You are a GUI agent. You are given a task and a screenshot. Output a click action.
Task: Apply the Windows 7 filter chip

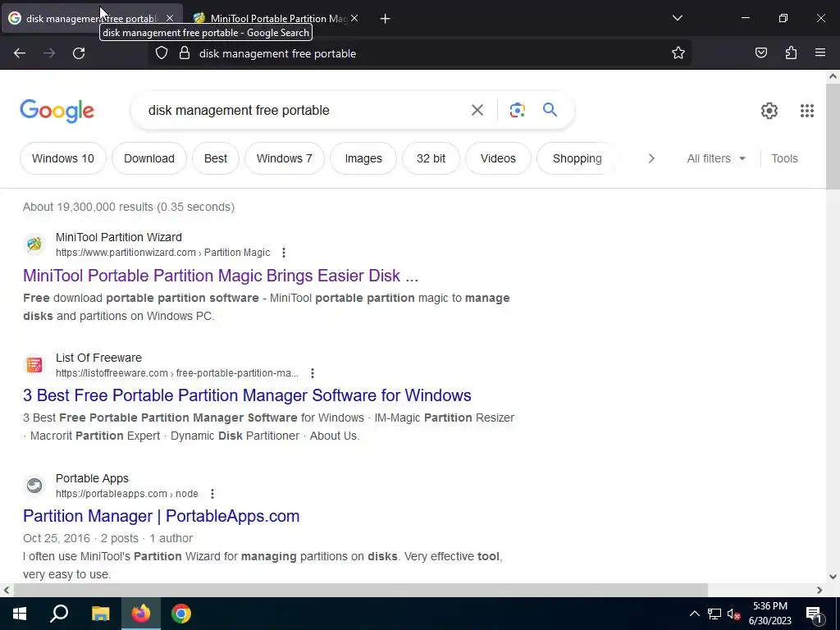click(285, 158)
